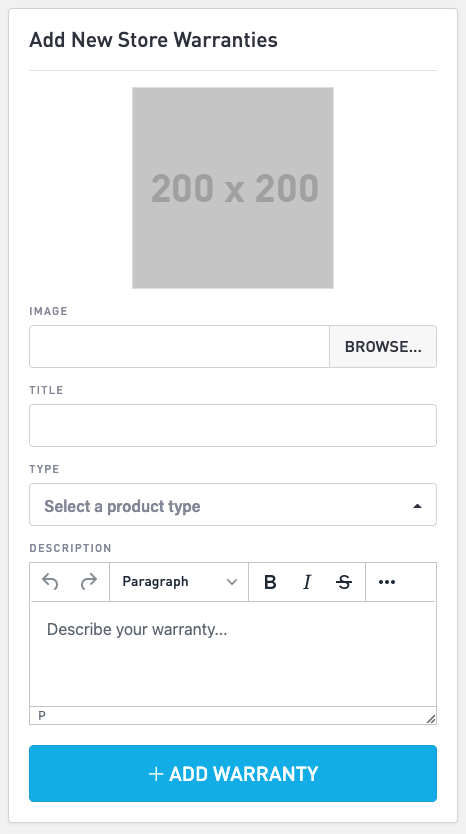
Task: Apply strikethrough formatting in the editor
Action: (x=344, y=582)
